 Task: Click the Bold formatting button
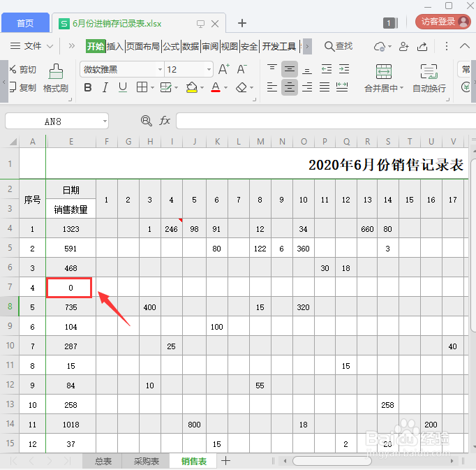tap(88, 87)
